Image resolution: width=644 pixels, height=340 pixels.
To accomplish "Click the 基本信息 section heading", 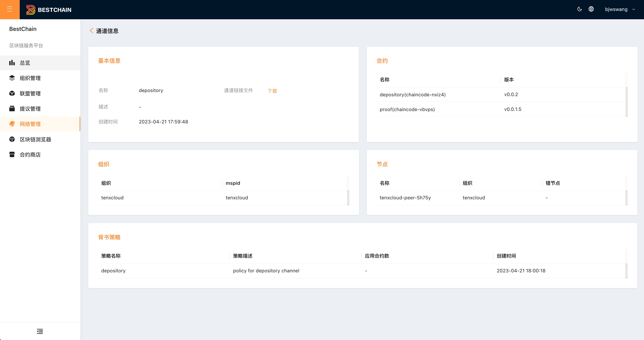I will [x=109, y=61].
